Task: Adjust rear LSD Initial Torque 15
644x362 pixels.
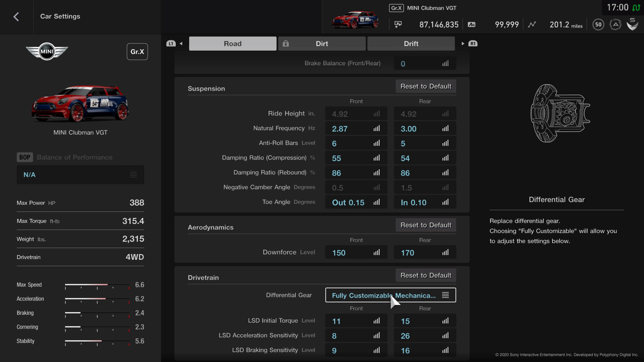Action: (x=425, y=321)
